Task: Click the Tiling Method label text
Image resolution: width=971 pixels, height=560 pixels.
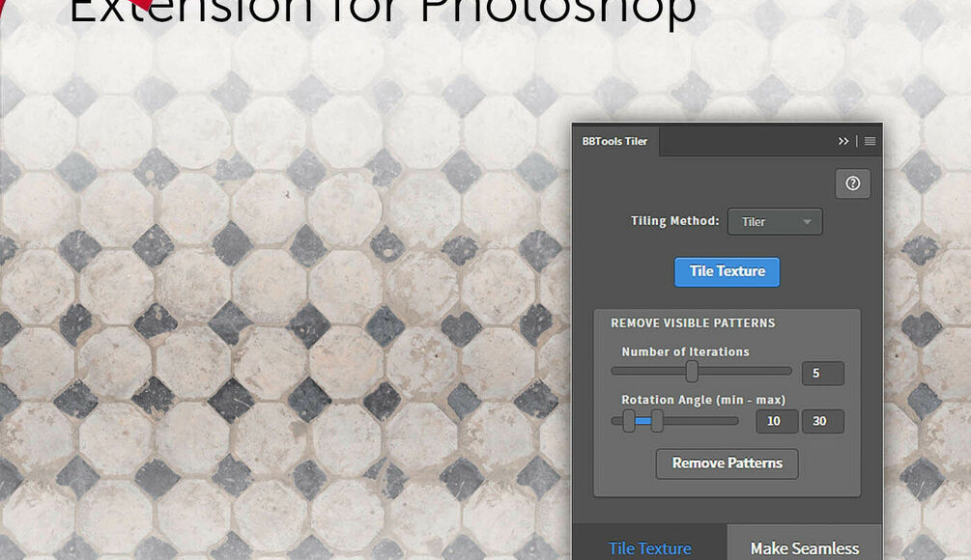Action: [674, 221]
